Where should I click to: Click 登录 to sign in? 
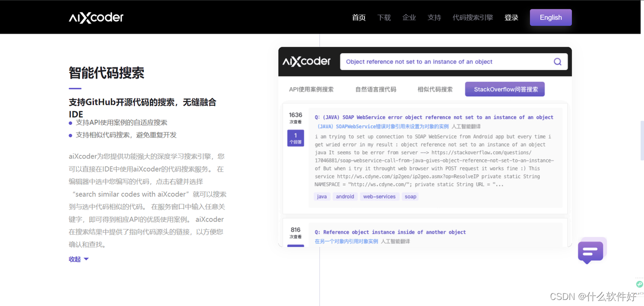[x=511, y=18]
